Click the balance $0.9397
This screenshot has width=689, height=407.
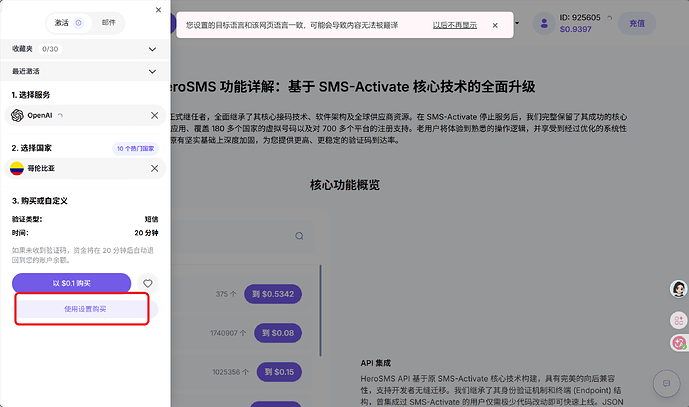coord(575,29)
